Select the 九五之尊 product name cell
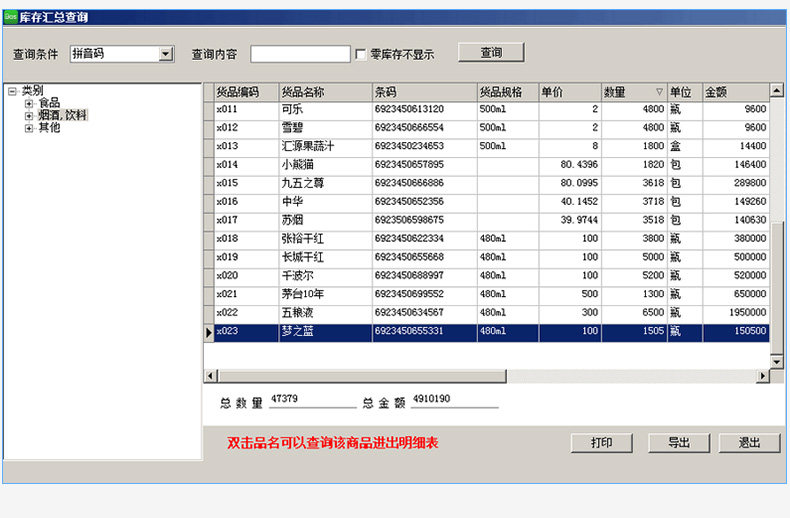The image size is (790, 518). coord(325,183)
